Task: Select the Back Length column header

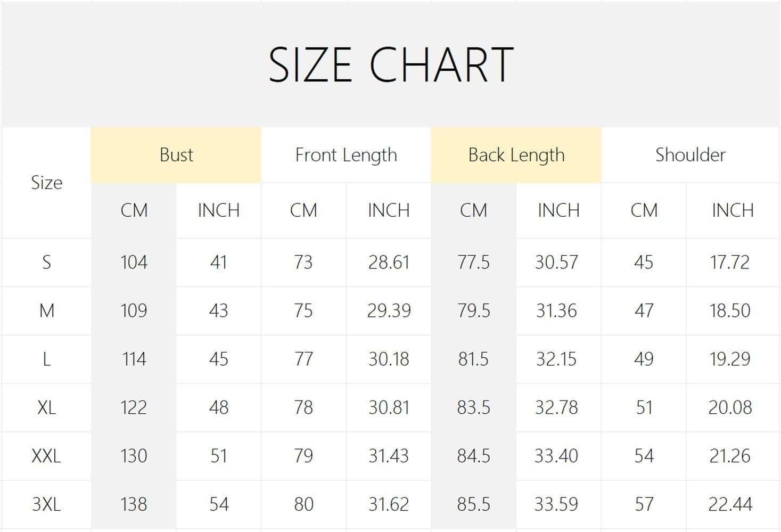Action: (516, 155)
